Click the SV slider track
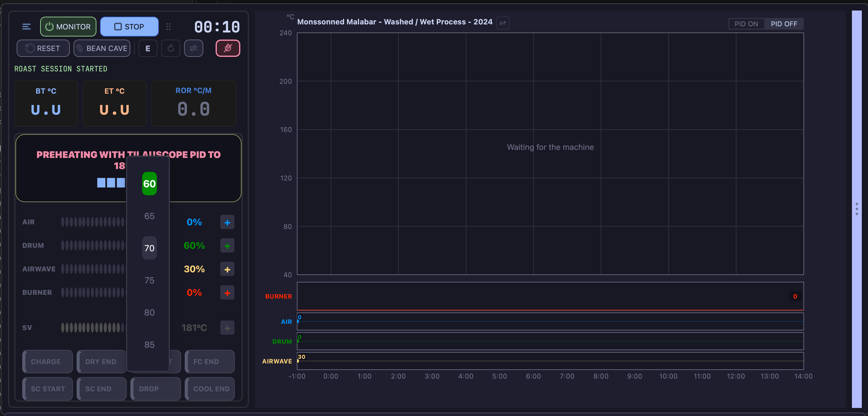868x416 pixels. (93, 328)
